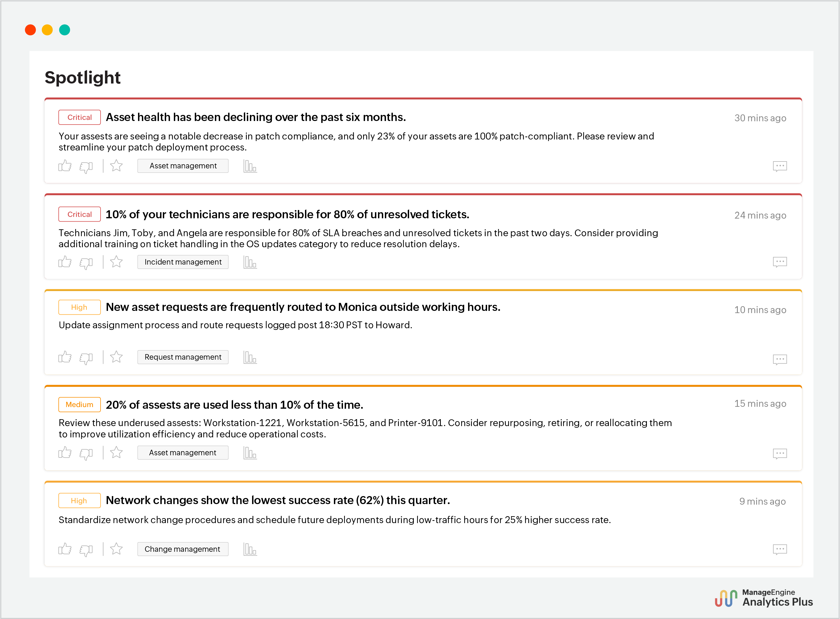Open the chart view for the asset health insight

[x=250, y=166]
